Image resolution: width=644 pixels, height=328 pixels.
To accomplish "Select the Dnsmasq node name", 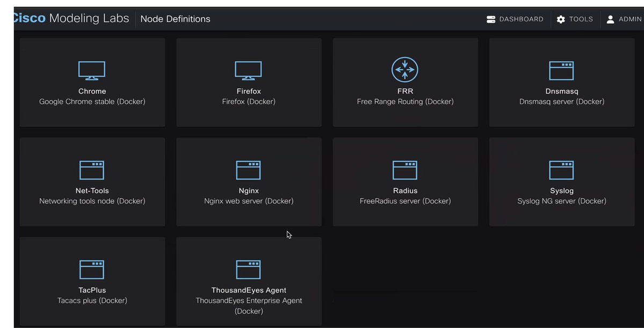I will point(561,91).
